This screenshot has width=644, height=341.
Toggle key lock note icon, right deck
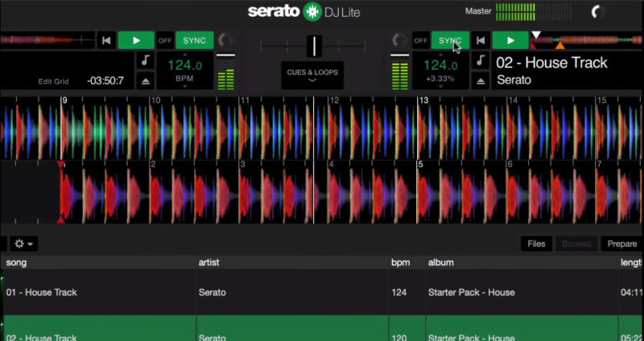click(481, 61)
